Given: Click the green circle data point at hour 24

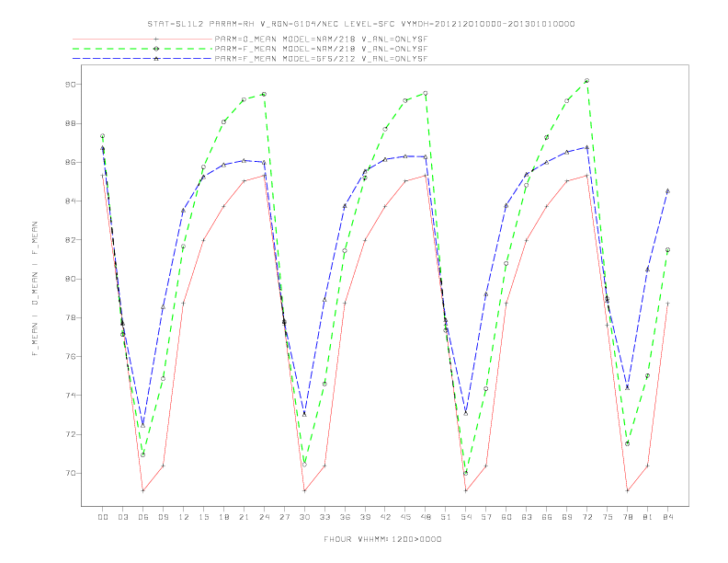Looking at the screenshot, I should tap(264, 95).
